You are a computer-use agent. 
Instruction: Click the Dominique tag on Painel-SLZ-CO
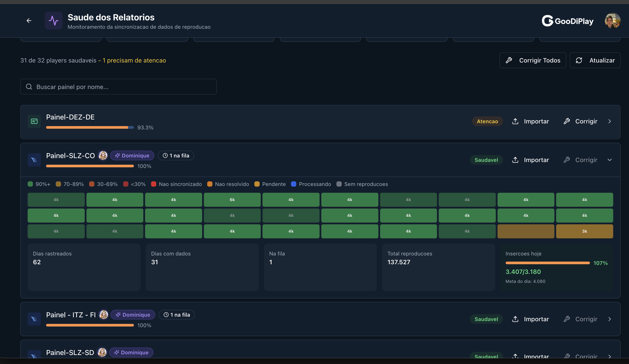(x=132, y=155)
